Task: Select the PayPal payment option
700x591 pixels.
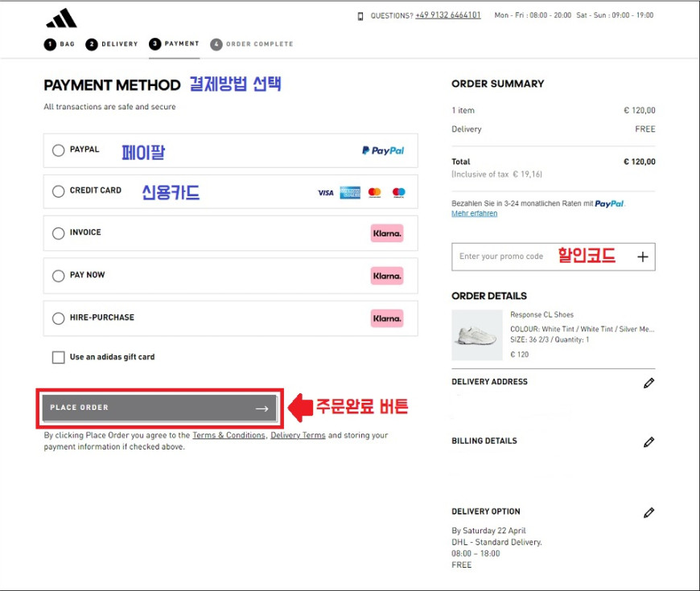Action: click(59, 150)
